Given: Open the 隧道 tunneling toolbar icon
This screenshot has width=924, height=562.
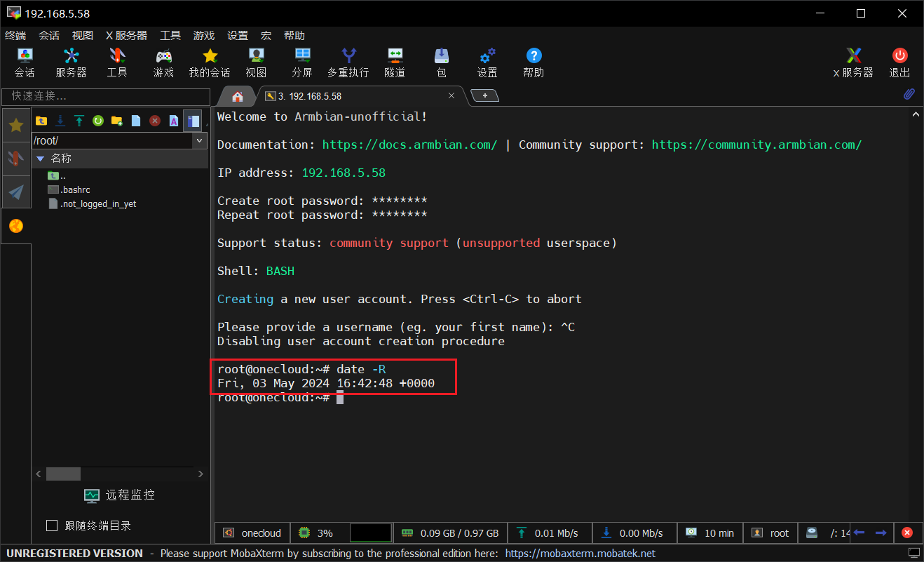Looking at the screenshot, I should (395, 62).
